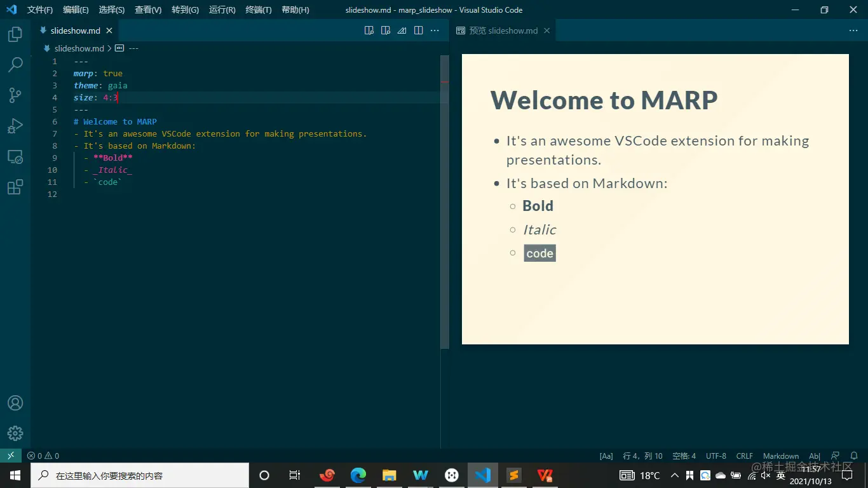Click the '**Bold**' line in editor
The height and width of the screenshot is (488, 868).
click(x=108, y=158)
